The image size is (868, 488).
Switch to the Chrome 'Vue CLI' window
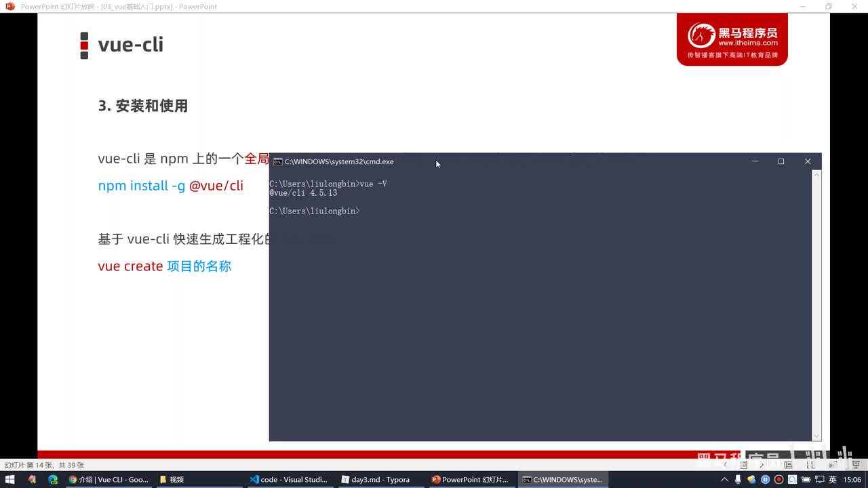click(x=108, y=479)
